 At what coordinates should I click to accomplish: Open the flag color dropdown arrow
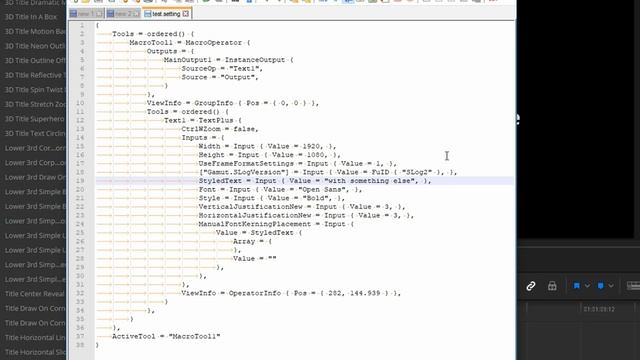coord(587,286)
